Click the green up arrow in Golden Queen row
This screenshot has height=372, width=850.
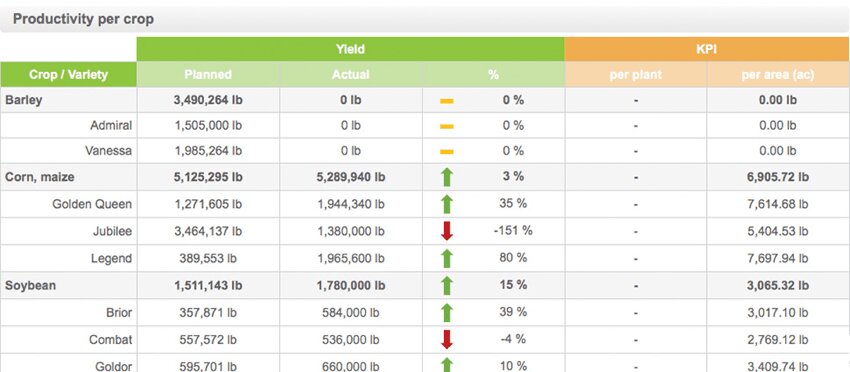click(x=447, y=204)
